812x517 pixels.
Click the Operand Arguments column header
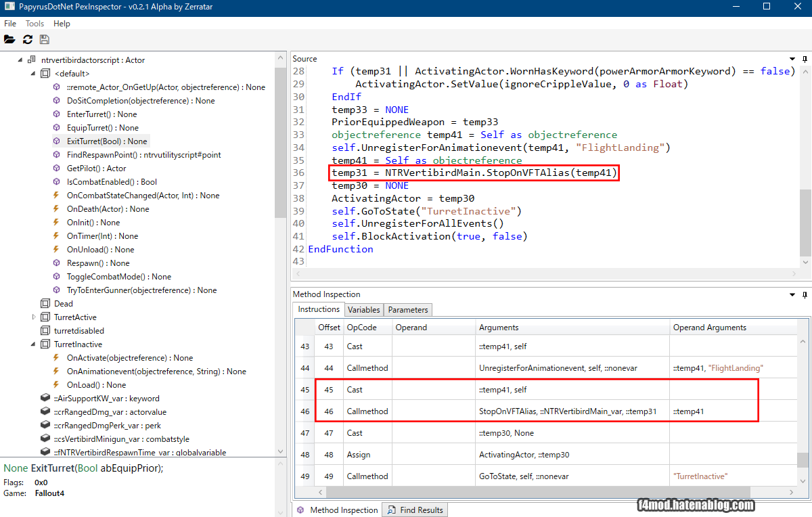click(734, 328)
